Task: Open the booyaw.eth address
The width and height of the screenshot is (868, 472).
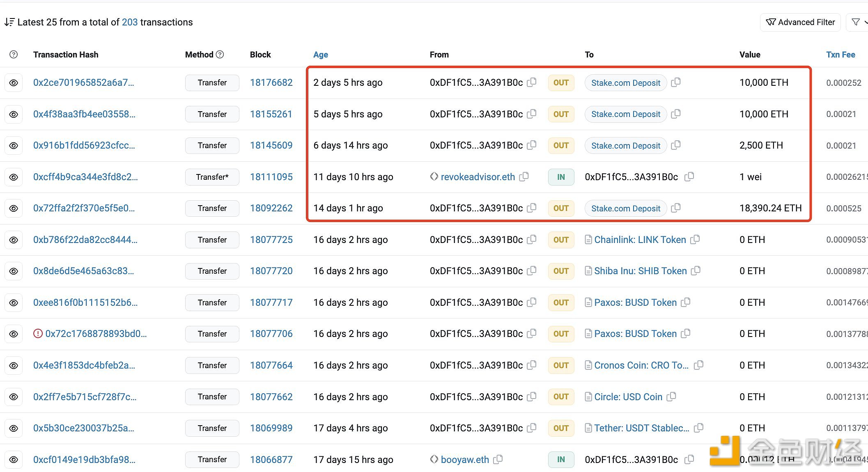Action: click(x=465, y=460)
